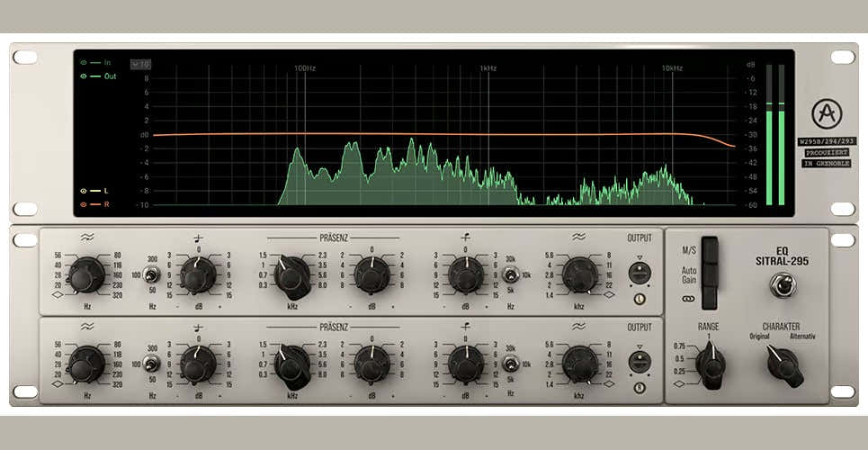
Task: Click the 1kHz label on the analyzer
Action: [488, 68]
